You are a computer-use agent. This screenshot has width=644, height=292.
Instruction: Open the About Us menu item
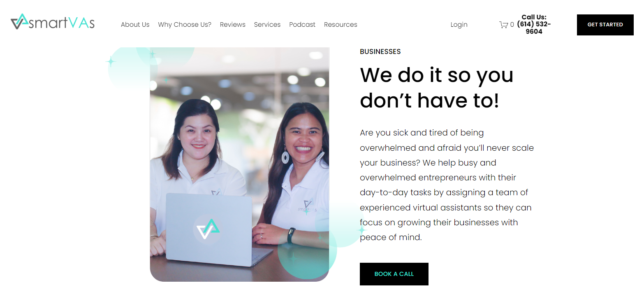135,25
